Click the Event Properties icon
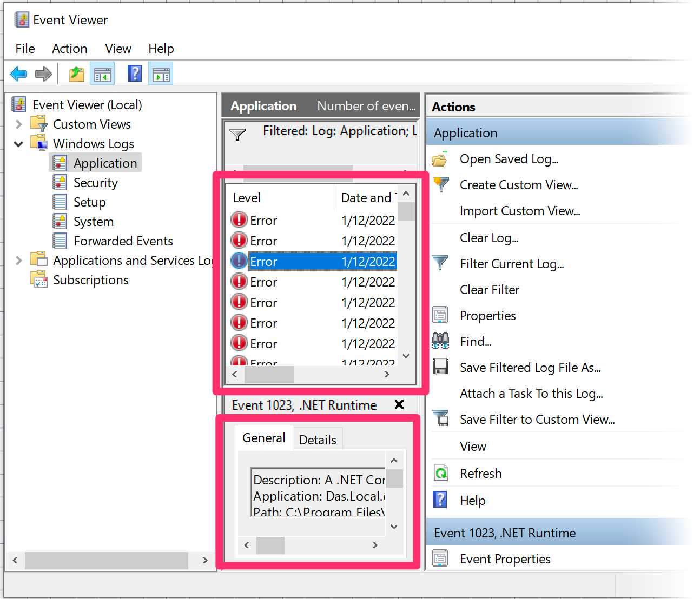This screenshot has height=599, width=700. click(x=440, y=558)
